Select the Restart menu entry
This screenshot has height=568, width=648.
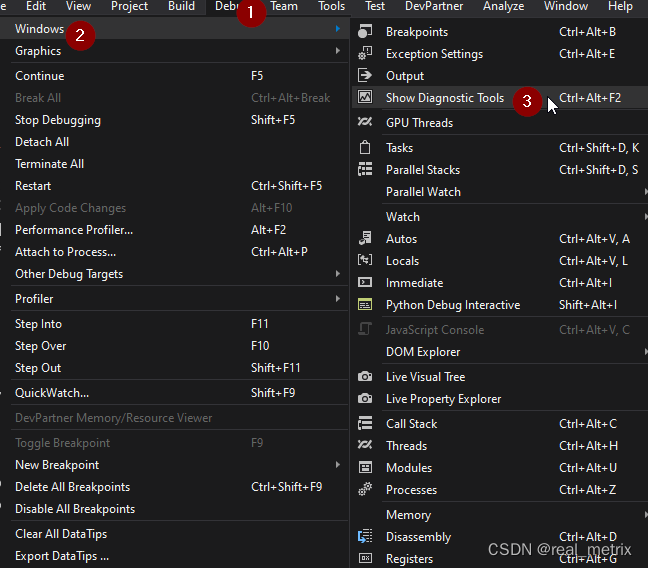click(x=174, y=186)
